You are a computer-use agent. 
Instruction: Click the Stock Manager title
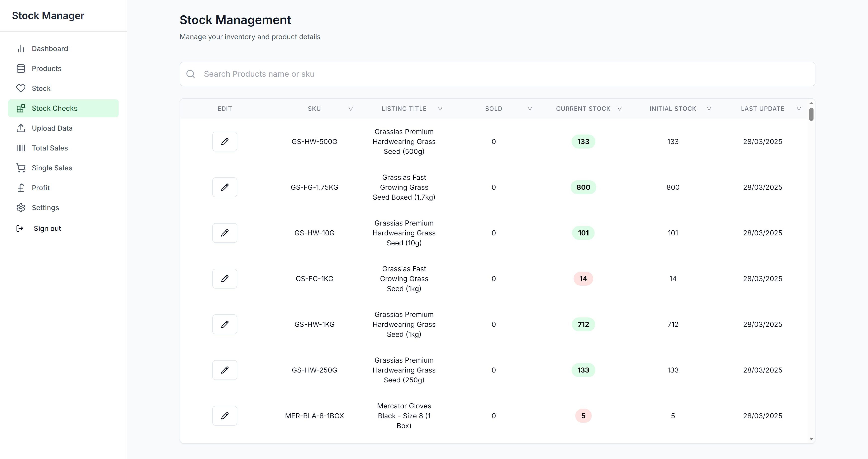pos(48,16)
